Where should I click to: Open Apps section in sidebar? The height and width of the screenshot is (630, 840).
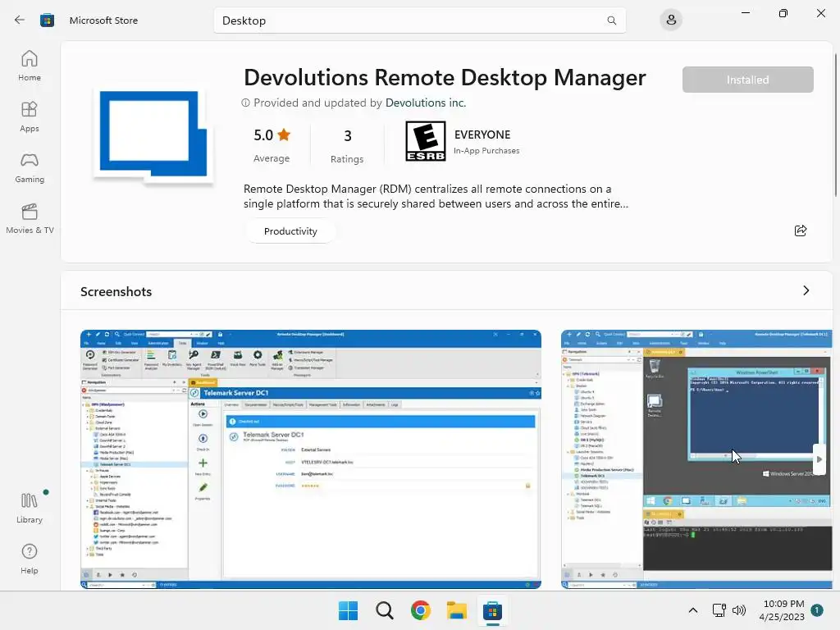point(30,116)
